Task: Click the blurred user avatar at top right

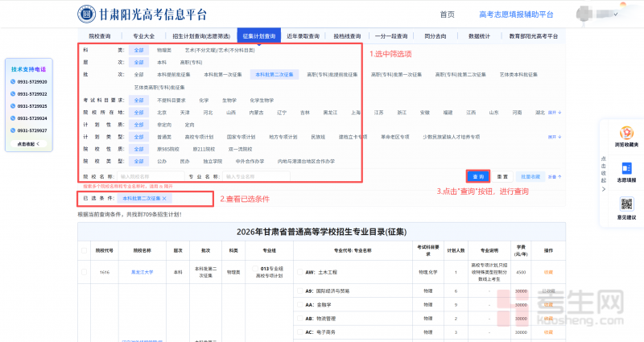Action: (x=584, y=14)
